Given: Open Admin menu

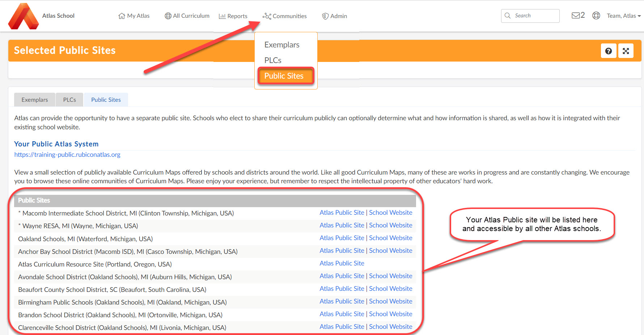Looking at the screenshot, I should coord(335,16).
